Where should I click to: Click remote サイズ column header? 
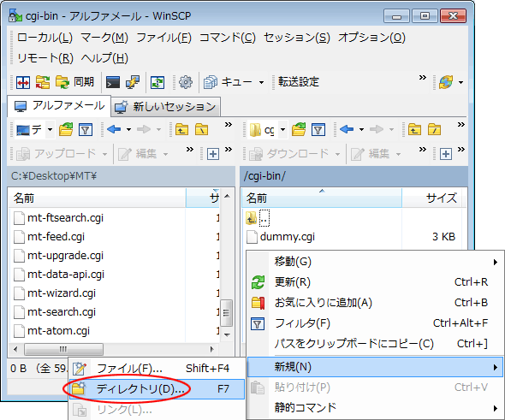pyautogui.click(x=432, y=198)
